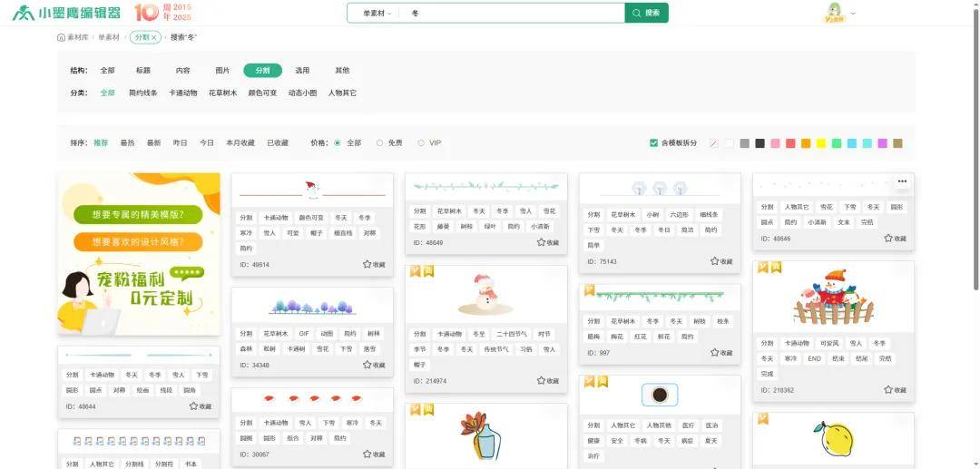Screen dimensions: 980x469
Task: Pick the yellow color swatch filter
Action: tap(820, 143)
